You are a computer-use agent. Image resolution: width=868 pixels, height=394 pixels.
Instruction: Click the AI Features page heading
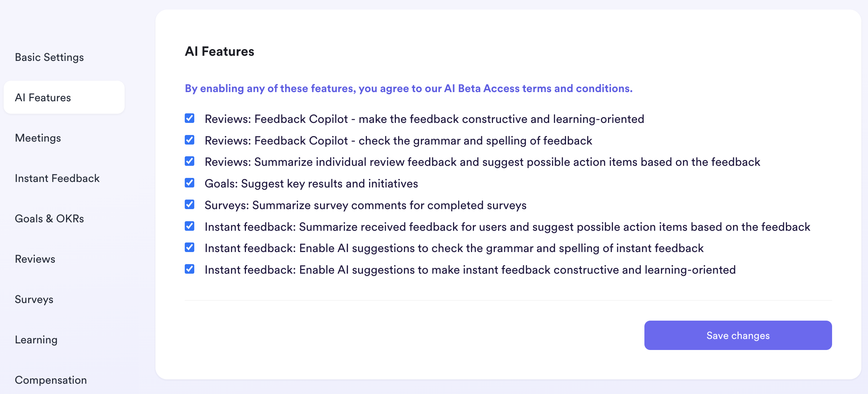(x=220, y=51)
